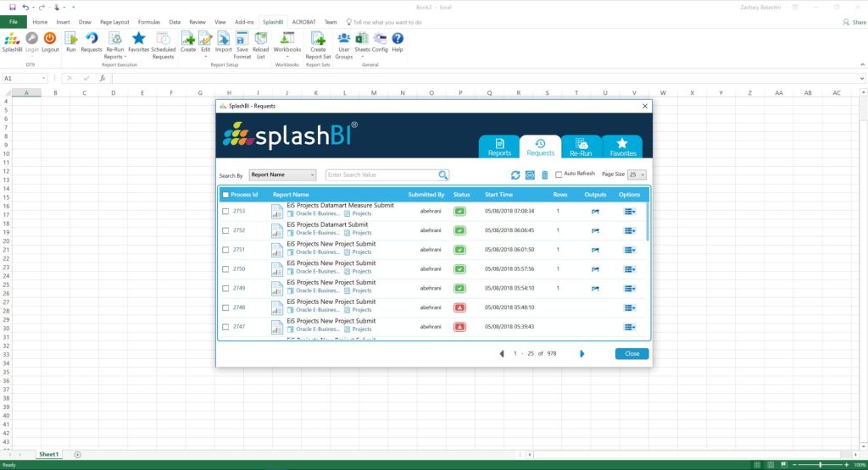Open output for request 2751
The image size is (868, 470).
[x=595, y=250]
